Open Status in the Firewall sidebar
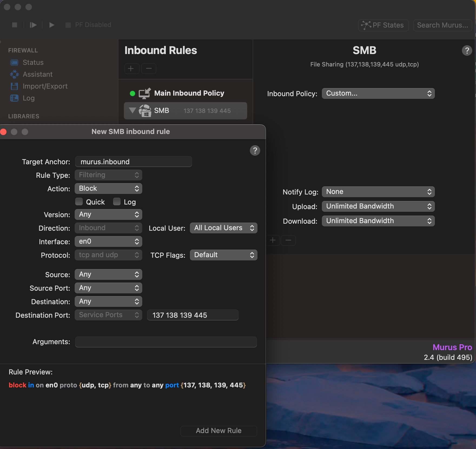 pos(33,62)
